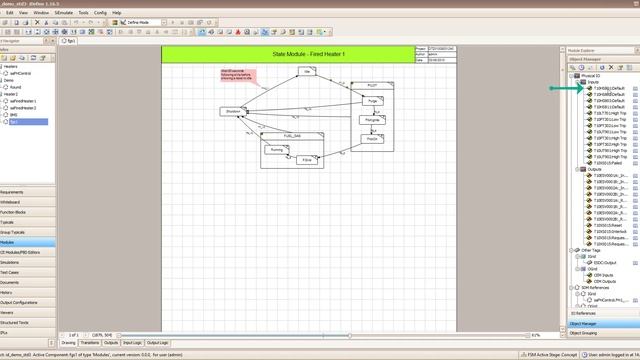The image size is (640, 360).
Task: Open the Help menu
Action: (116, 13)
